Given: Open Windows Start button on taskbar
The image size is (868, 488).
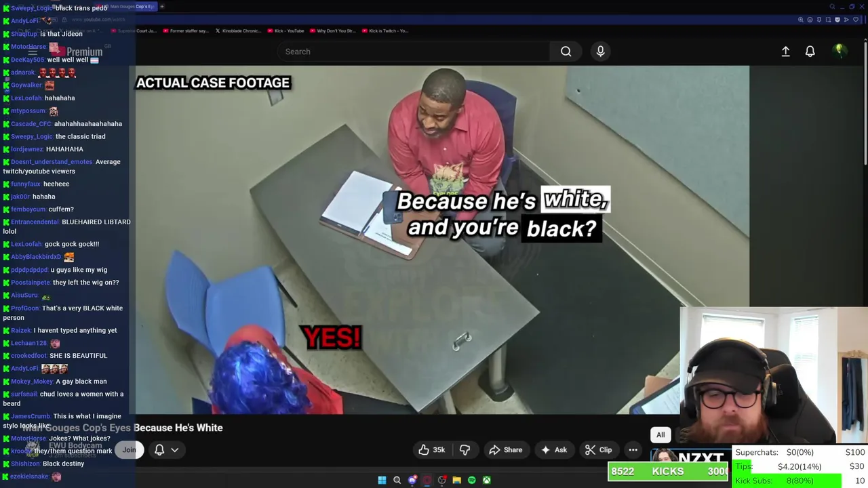Looking at the screenshot, I should point(382,480).
